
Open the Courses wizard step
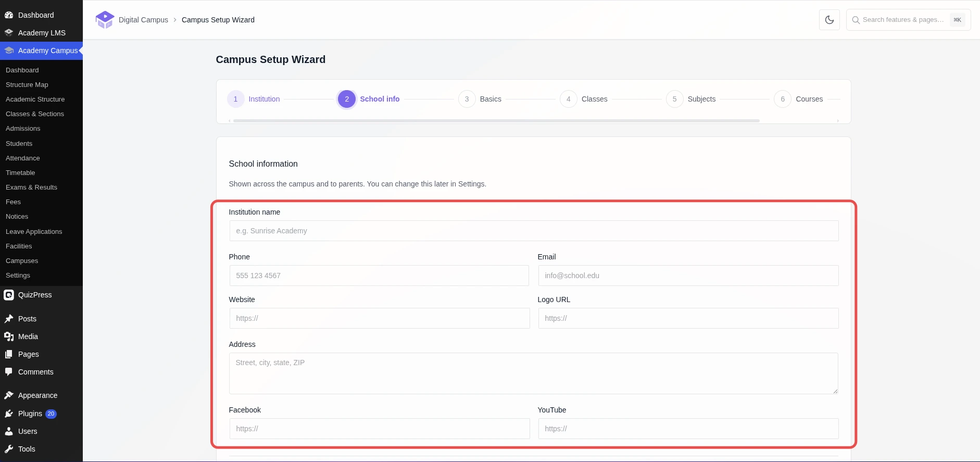click(x=798, y=99)
